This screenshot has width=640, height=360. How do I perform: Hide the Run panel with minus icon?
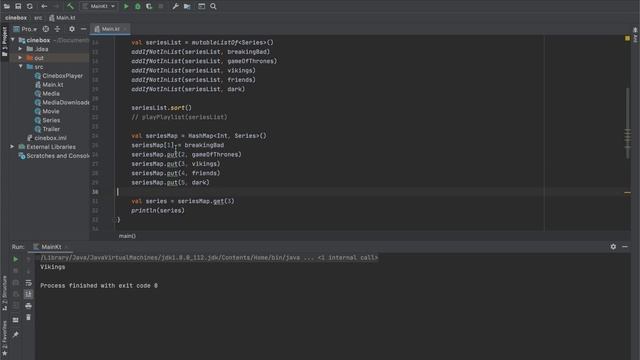[625, 247]
